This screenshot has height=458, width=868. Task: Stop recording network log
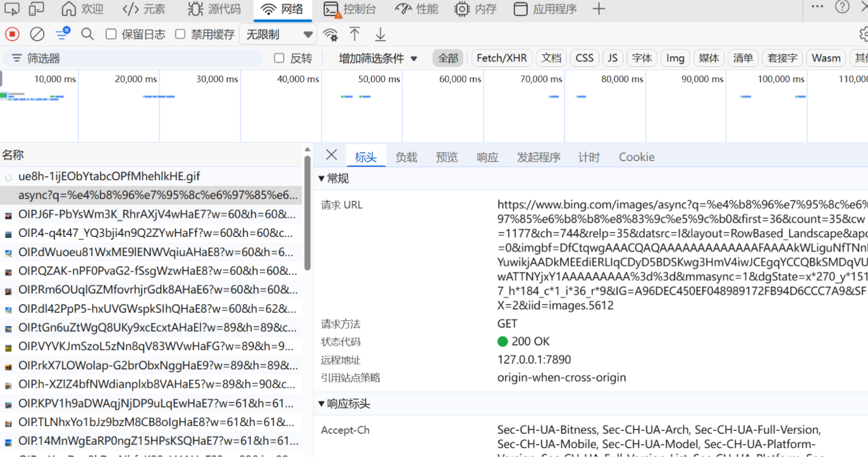[x=13, y=34]
